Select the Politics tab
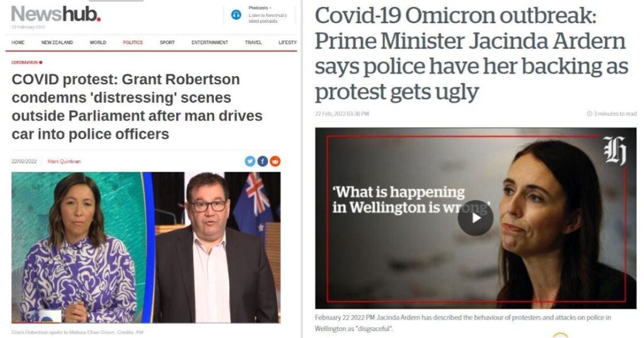644x338 pixels. 133,42
